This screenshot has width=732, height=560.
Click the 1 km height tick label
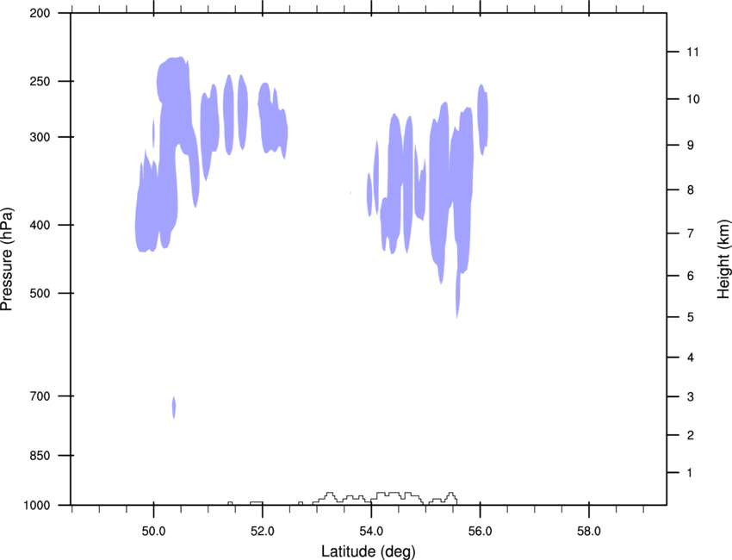tap(690, 473)
